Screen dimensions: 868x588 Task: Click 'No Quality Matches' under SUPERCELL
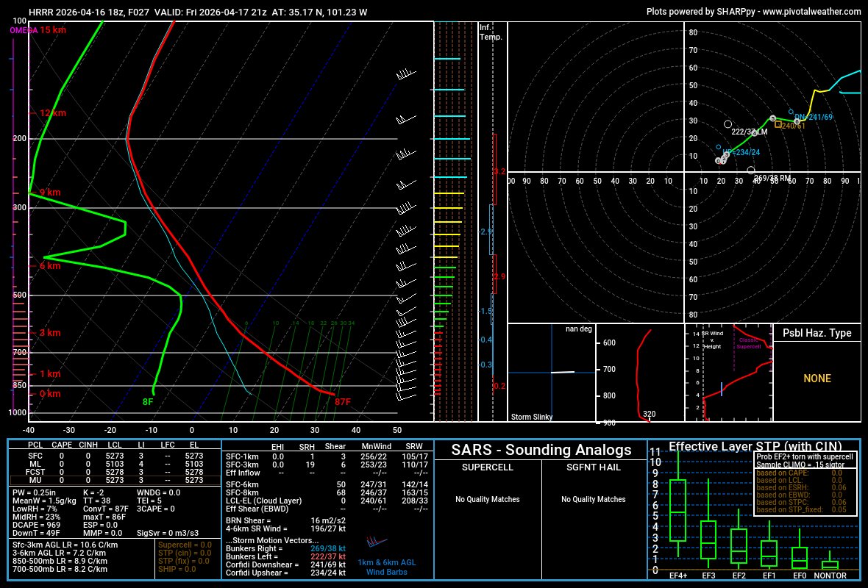487,499
